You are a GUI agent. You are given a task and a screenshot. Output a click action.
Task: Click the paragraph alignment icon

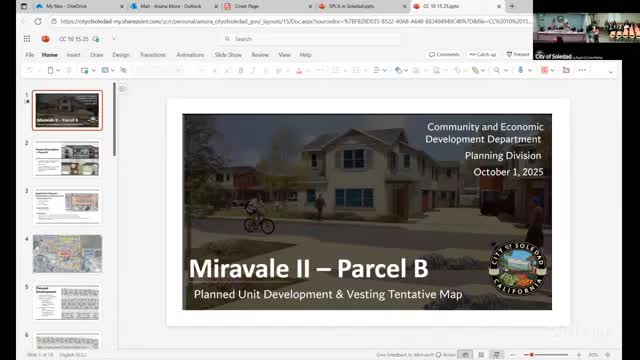[377, 70]
